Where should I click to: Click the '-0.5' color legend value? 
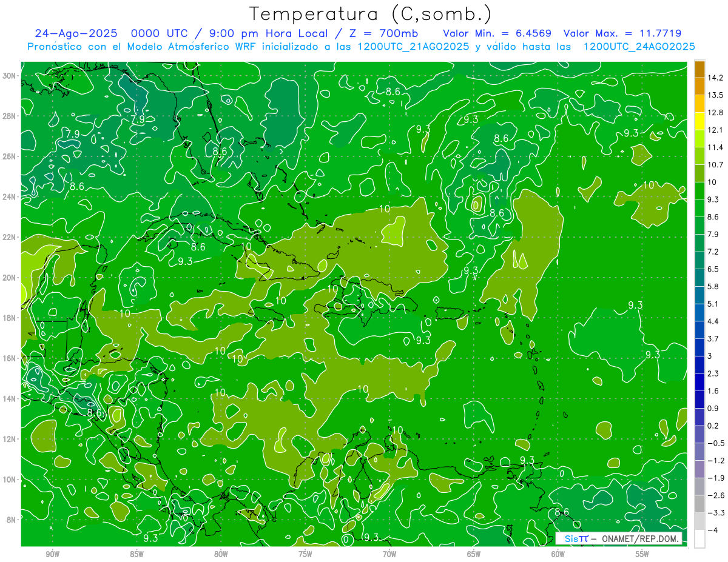pos(715,443)
